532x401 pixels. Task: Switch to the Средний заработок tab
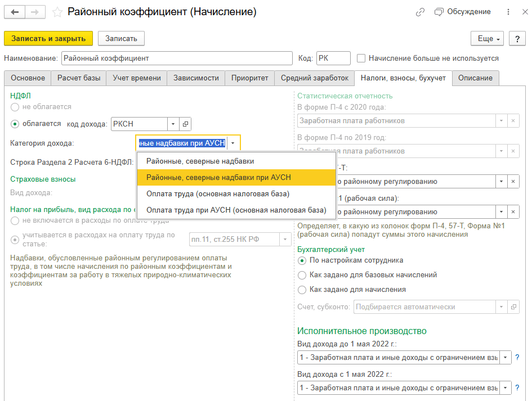pyautogui.click(x=315, y=78)
